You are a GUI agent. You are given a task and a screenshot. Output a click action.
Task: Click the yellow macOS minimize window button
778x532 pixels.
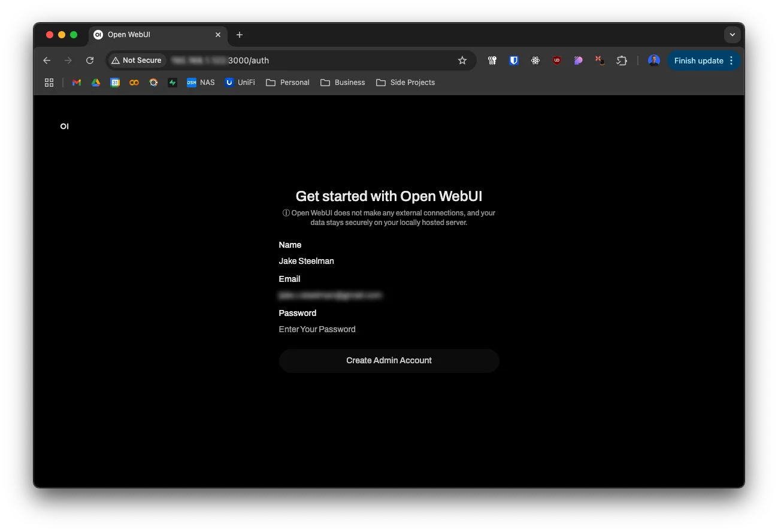pos(62,35)
